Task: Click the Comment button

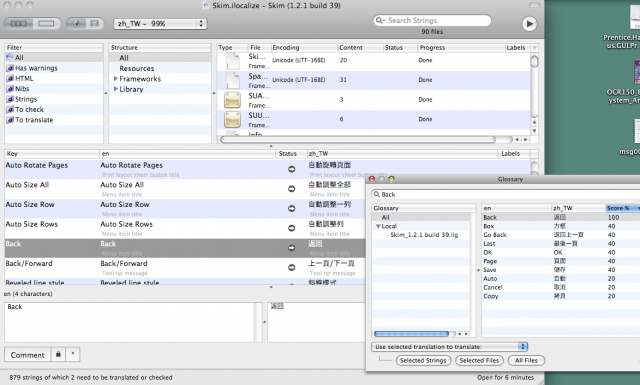Action: (x=27, y=355)
